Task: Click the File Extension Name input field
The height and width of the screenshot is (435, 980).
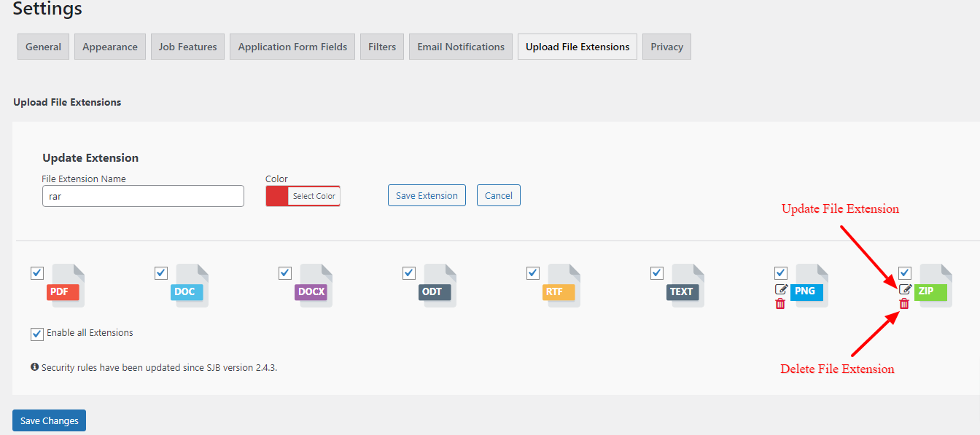Action: (143, 196)
